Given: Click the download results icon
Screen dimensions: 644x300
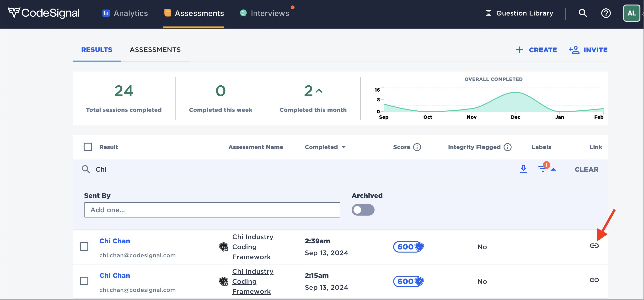Looking at the screenshot, I should 523,169.
